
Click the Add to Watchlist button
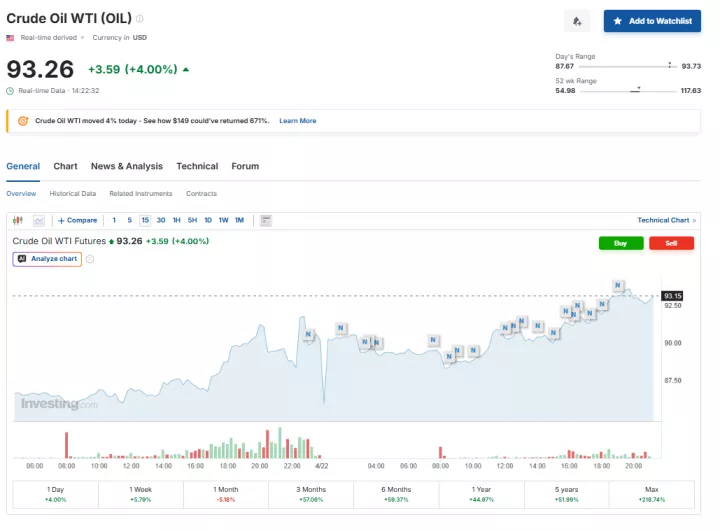(x=652, y=21)
